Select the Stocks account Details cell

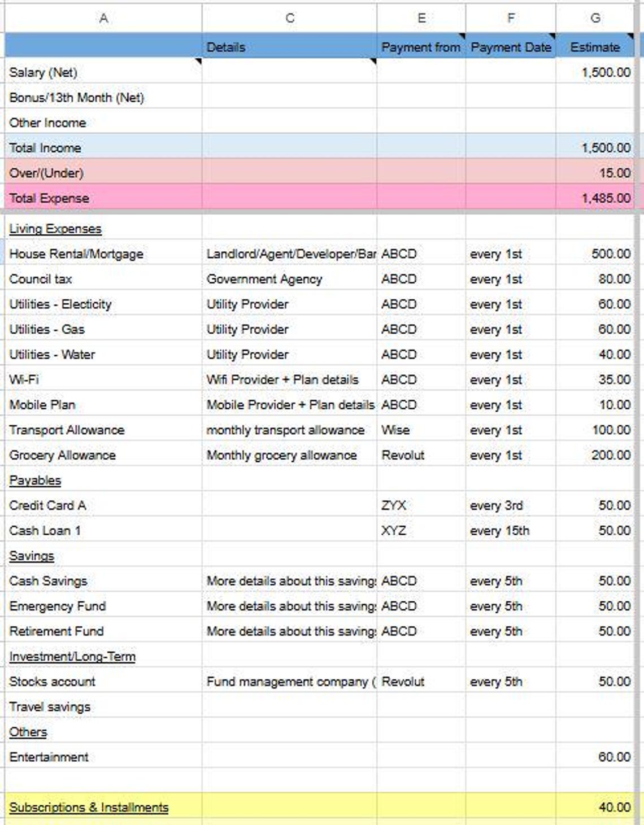[291, 682]
